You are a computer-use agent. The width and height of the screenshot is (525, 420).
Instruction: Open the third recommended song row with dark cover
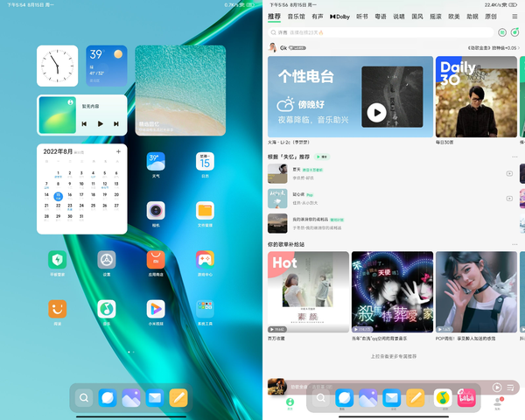(x=392, y=223)
